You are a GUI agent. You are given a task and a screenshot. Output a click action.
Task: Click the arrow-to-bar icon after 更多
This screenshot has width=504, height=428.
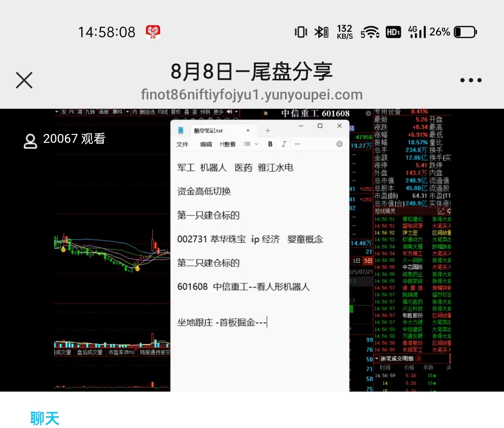229,112
